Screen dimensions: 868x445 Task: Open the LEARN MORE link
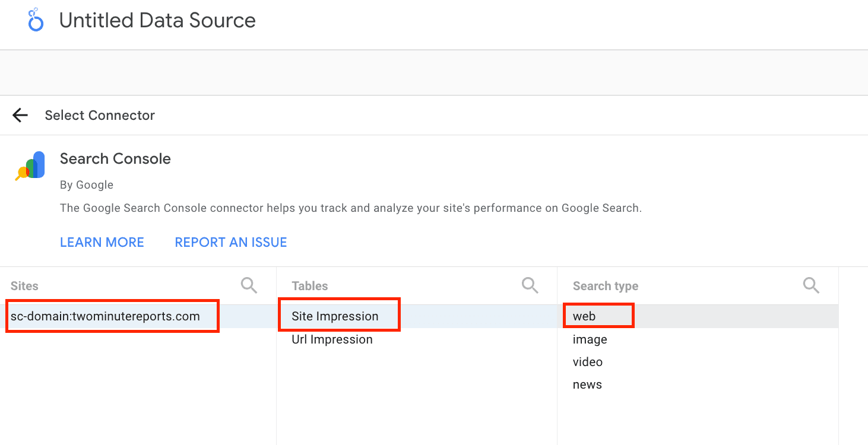tap(102, 242)
